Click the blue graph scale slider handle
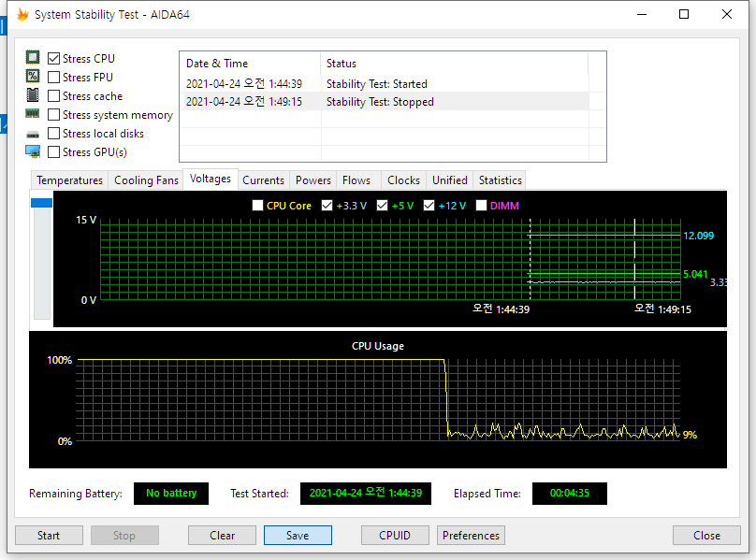The width and height of the screenshot is (756, 560). click(41, 203)
